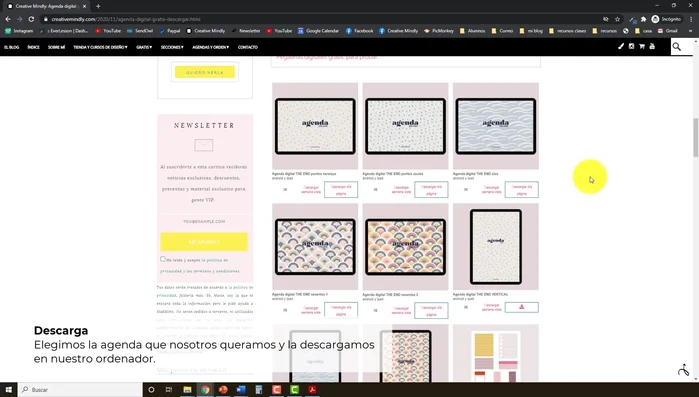
Task: Switch to Chrome on taskbar
Action: pos(205,389)
